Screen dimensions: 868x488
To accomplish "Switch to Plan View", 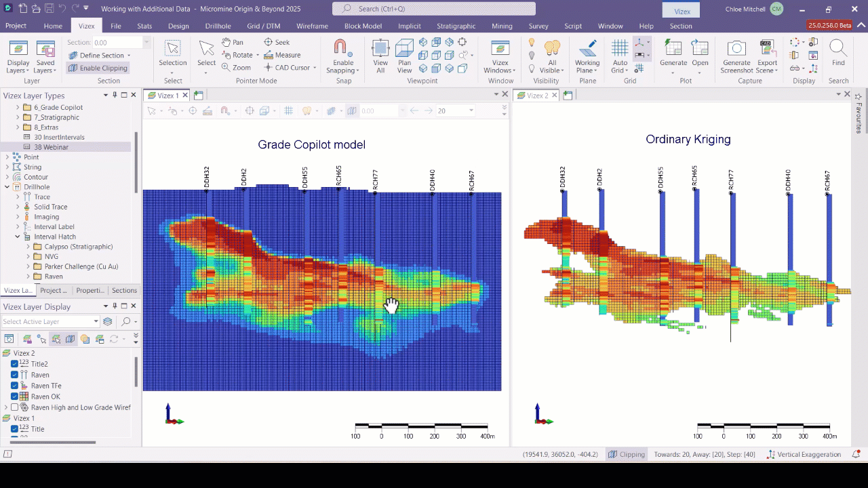I will 405,57.
